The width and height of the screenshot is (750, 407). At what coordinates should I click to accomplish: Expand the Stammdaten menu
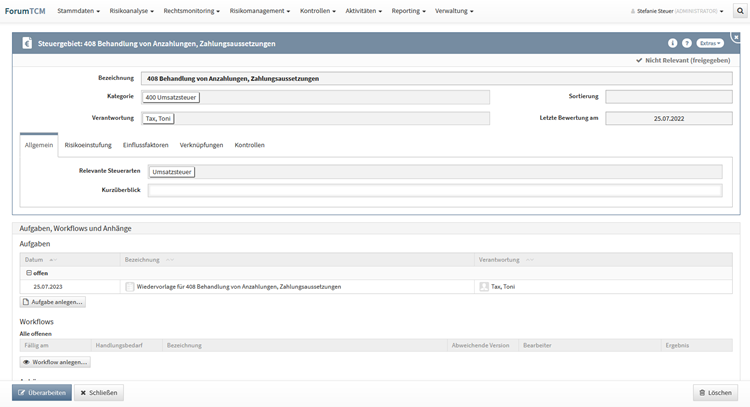[x=80, y=11]
